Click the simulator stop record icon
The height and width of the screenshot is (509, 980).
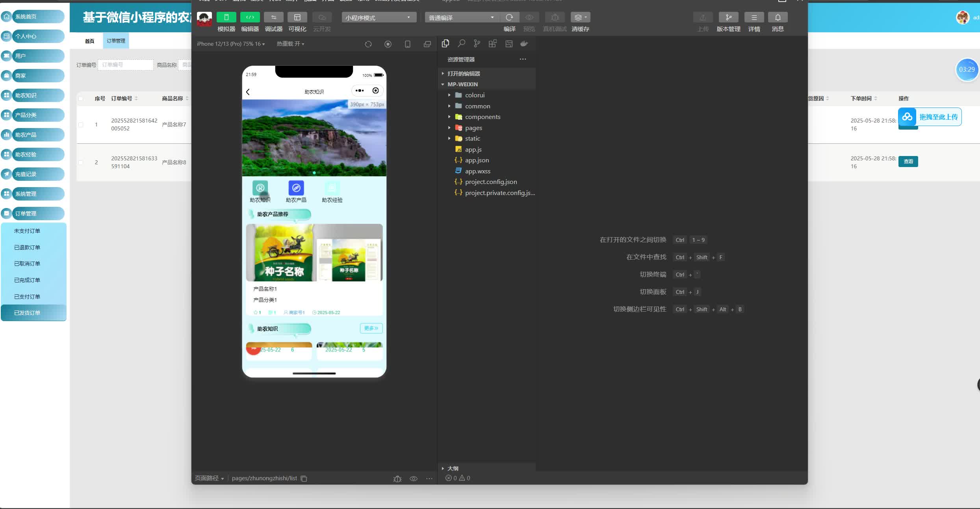pyautogui.click(x=388, y=44)
